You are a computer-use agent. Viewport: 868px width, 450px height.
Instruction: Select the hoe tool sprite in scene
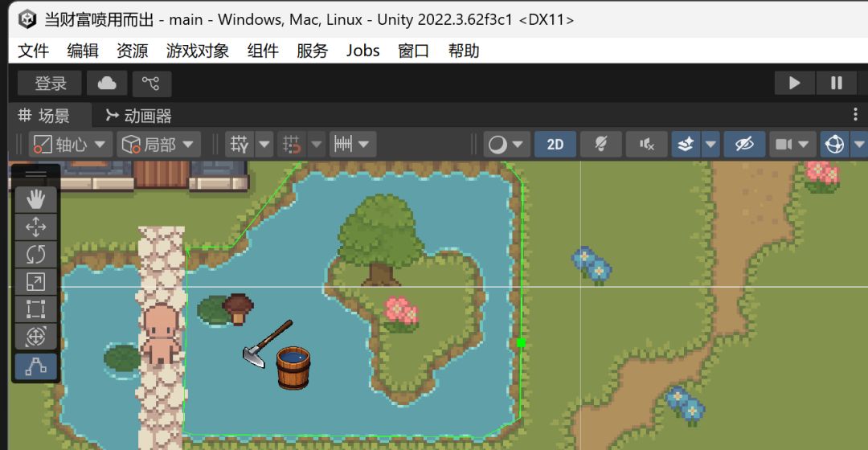pos(268,343)
